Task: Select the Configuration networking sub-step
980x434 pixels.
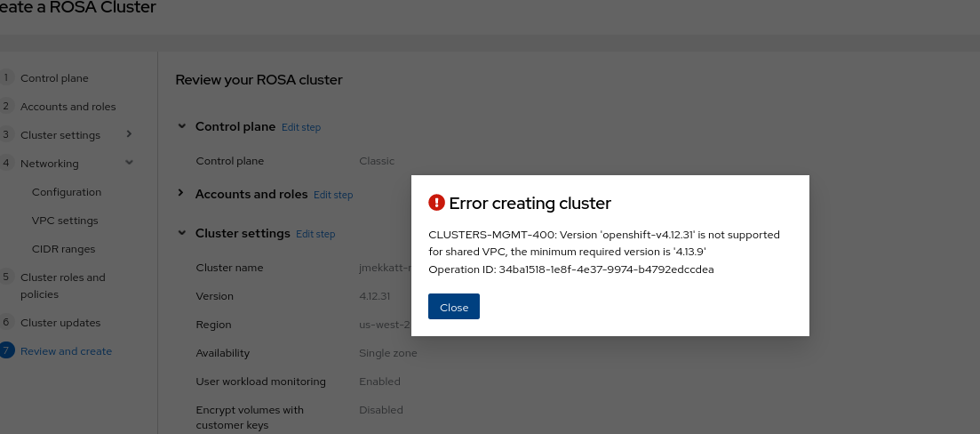Action: (x=67, y=192)
